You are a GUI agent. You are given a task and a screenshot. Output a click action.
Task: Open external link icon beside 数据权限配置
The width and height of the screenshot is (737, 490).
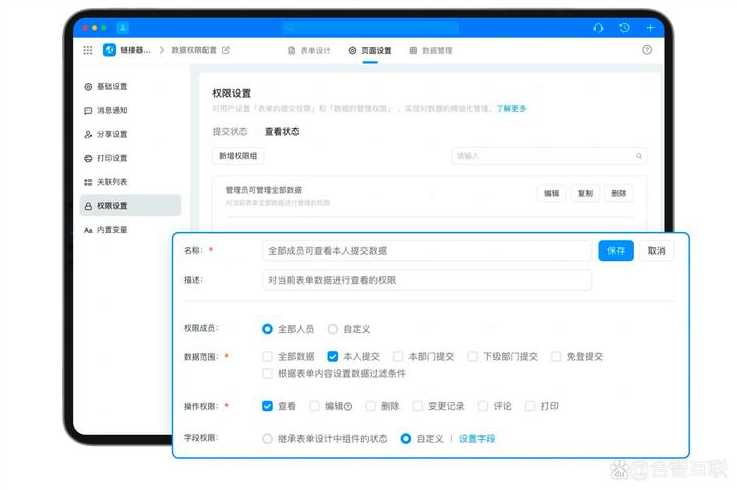coord(226,50)
